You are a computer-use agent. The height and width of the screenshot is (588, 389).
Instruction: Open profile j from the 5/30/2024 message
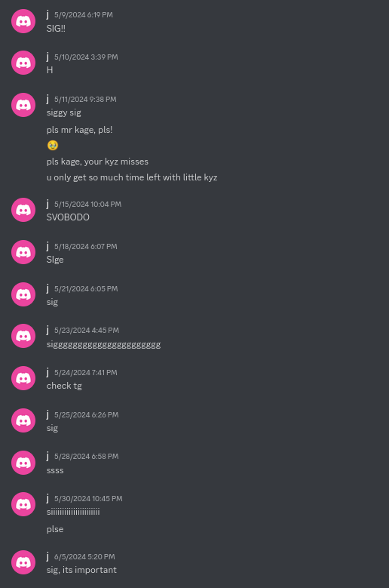coord(48,498)
